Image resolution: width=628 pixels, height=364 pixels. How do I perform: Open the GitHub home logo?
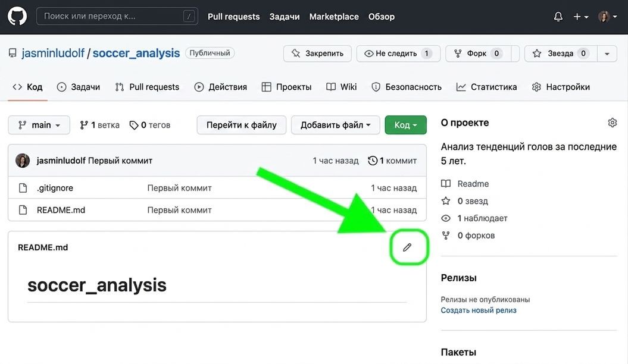[17, 17]
